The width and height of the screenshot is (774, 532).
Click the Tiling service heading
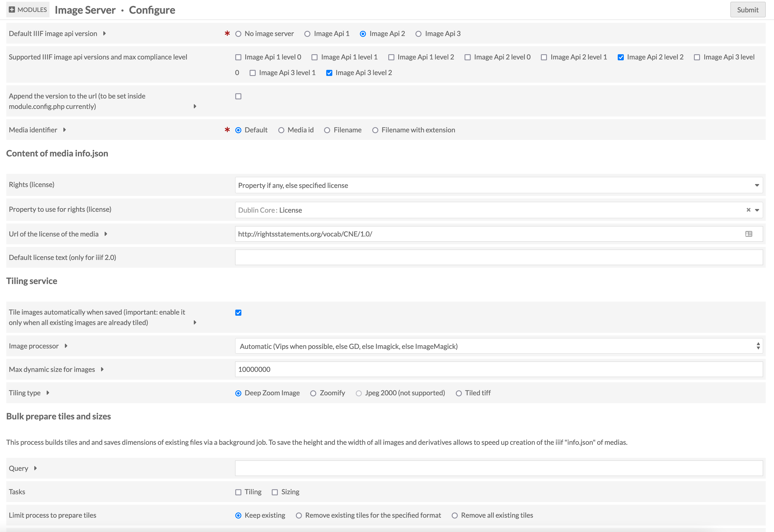32,281
